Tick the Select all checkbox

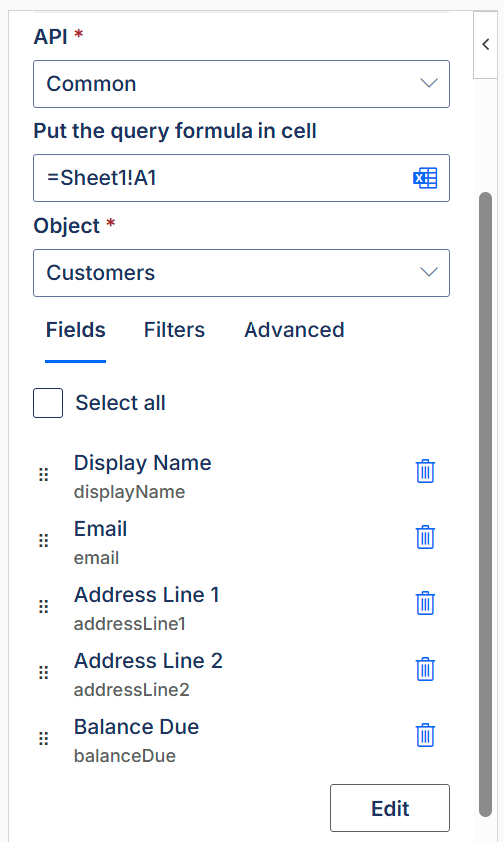pos(48,403)
